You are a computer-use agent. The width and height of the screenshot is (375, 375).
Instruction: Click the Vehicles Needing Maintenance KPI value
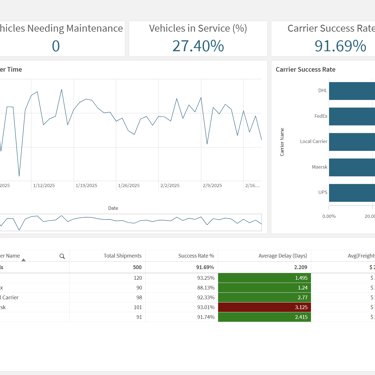[x=56, y=46]
